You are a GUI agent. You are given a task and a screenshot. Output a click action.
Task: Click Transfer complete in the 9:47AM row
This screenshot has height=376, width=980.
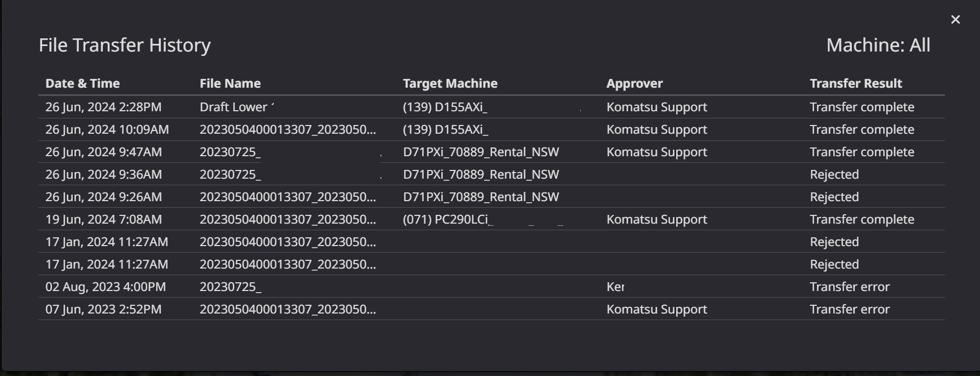click(x=862, y=152)
